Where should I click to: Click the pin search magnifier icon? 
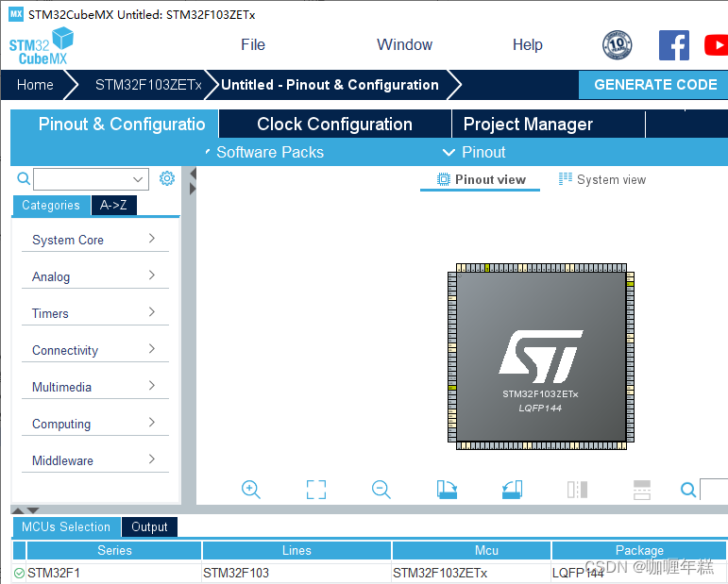[x=688, y=490]
